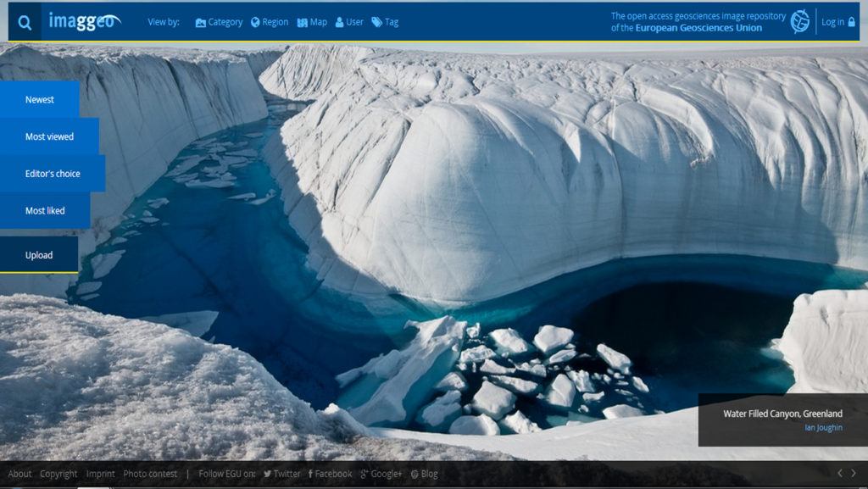Open the European Geosciences Union link
This screenshot has height=489, width=868.
[x=698, y=28]
